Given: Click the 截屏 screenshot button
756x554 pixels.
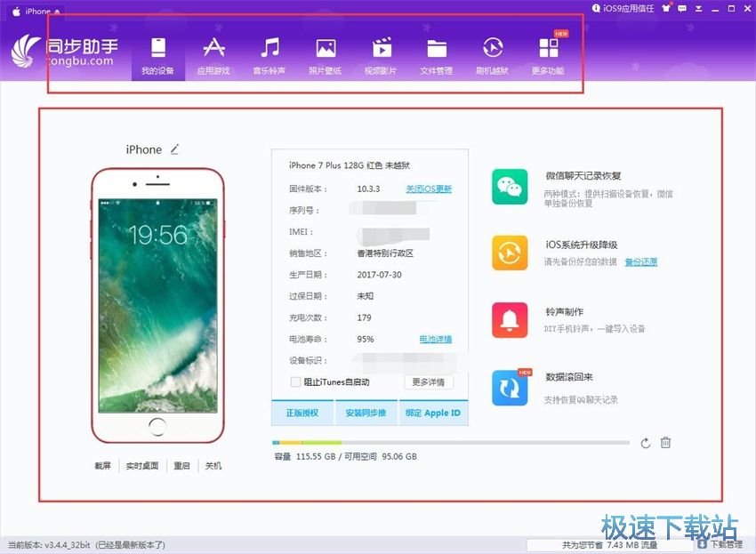Looking at the screenshot, I should [x=102, y=466].
